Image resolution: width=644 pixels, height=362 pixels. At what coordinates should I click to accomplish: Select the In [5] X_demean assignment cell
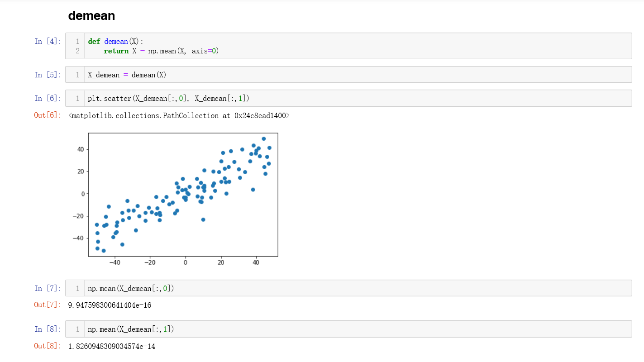click(x=348, y=75)
